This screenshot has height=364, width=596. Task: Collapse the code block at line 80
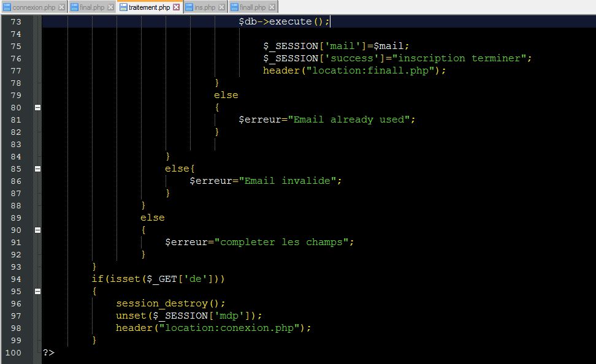pos(37,107)
